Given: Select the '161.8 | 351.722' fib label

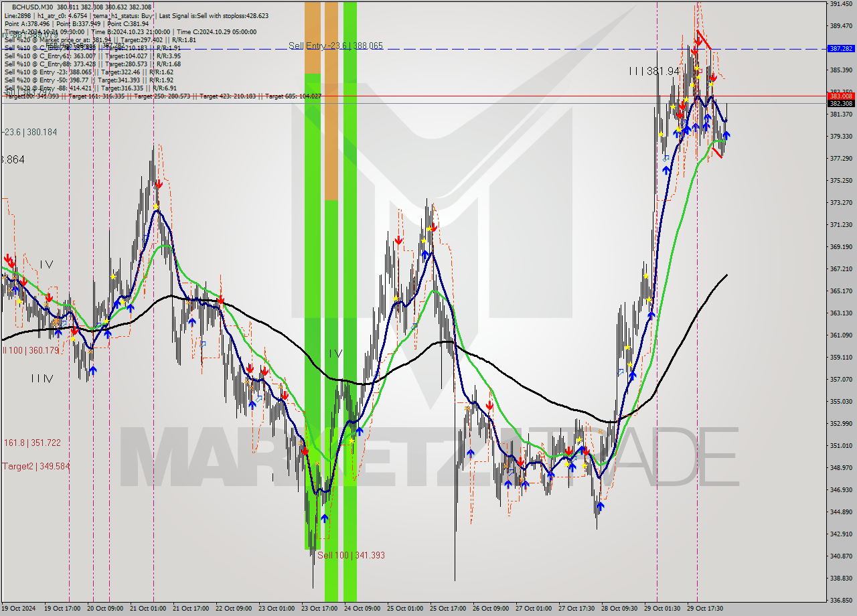Looking at the screenshot, I should [x=32, y=443].
